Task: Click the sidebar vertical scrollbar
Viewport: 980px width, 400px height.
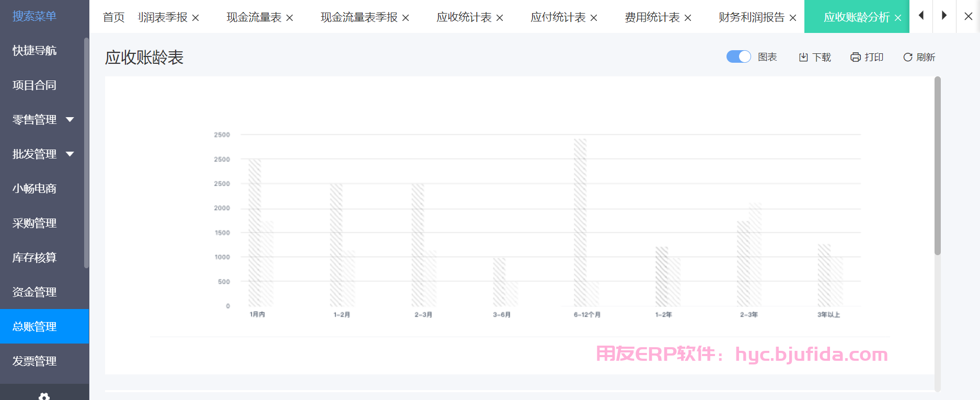Action: coord(86,153)
